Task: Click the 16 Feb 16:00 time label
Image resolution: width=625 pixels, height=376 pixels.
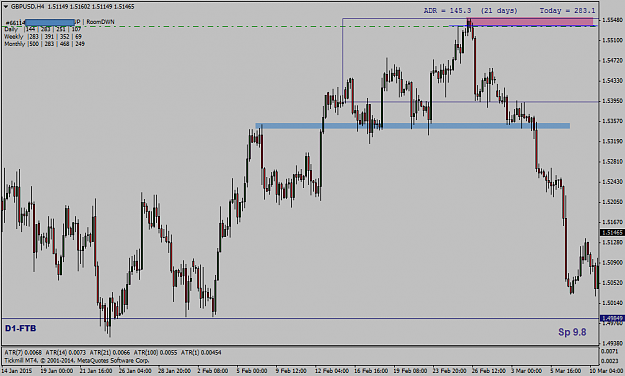Action: pos(371,371)
